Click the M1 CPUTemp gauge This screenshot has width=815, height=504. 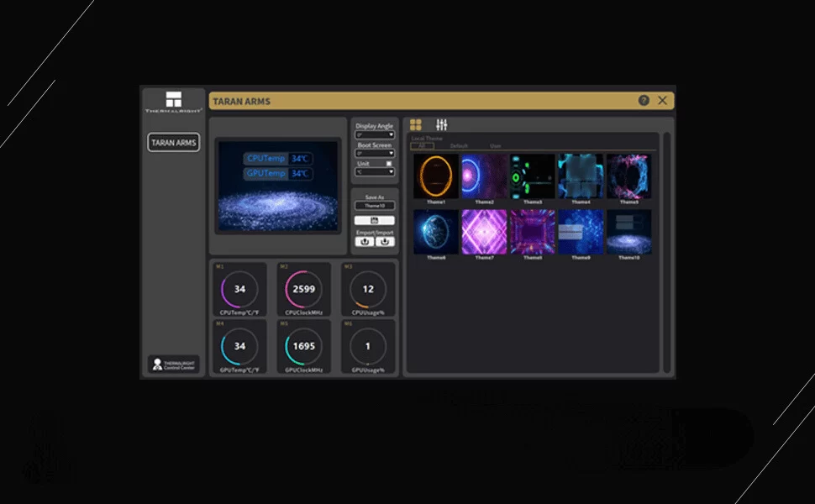click(239, 290)
